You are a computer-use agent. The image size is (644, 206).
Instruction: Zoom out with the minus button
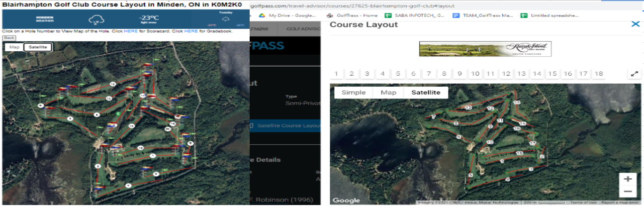click(628, 192)
